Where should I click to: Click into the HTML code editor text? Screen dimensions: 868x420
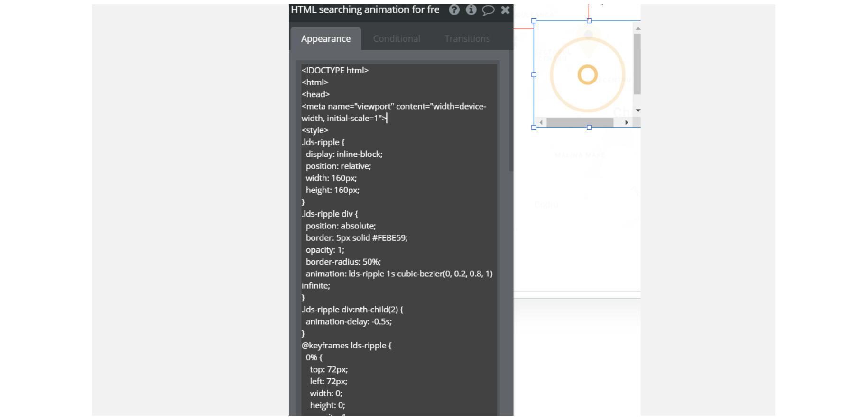398,213
